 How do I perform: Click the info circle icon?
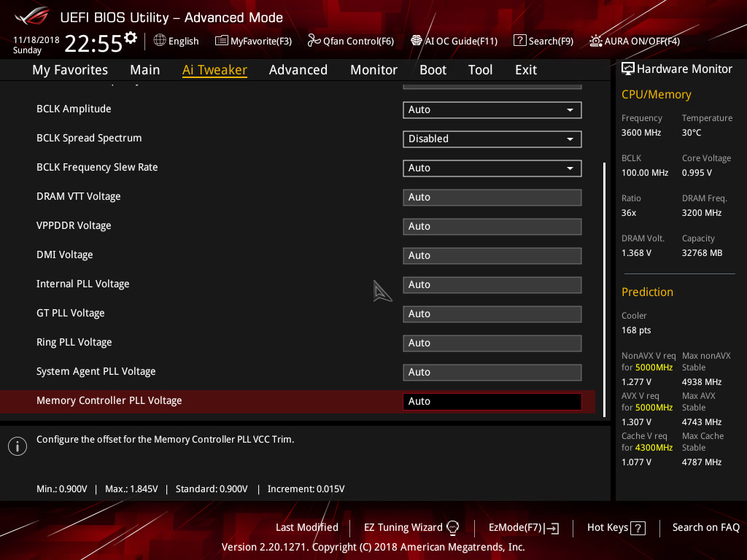[x=18, y=446]
